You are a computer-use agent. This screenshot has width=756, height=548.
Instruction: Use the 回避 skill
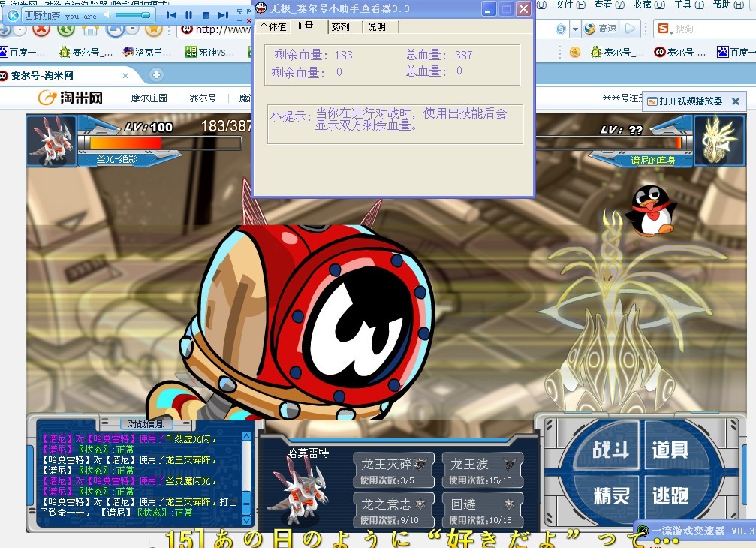[482, 510]
